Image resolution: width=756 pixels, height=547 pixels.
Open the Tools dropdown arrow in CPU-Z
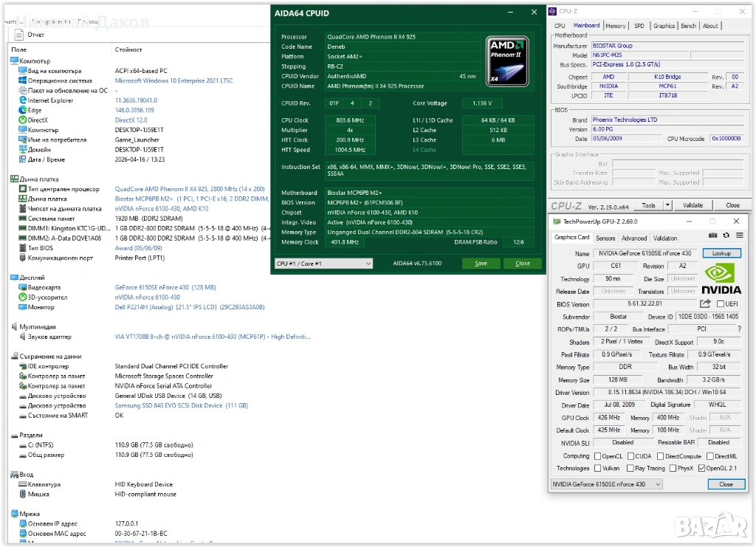coord(667,206)
